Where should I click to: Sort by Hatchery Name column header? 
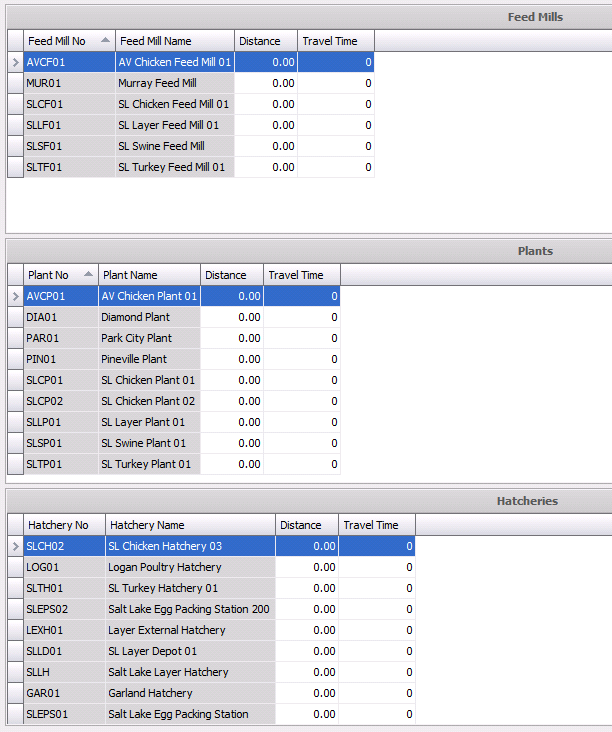190,525
